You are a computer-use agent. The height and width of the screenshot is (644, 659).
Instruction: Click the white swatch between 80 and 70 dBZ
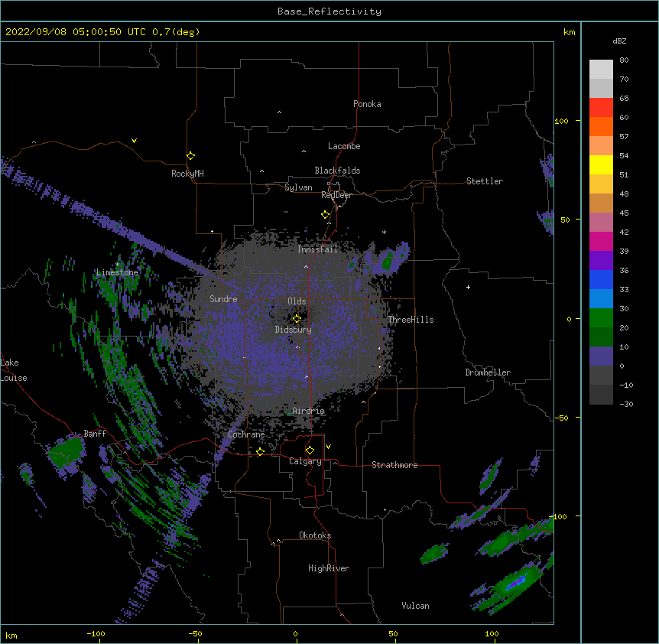tap(601, 70)
